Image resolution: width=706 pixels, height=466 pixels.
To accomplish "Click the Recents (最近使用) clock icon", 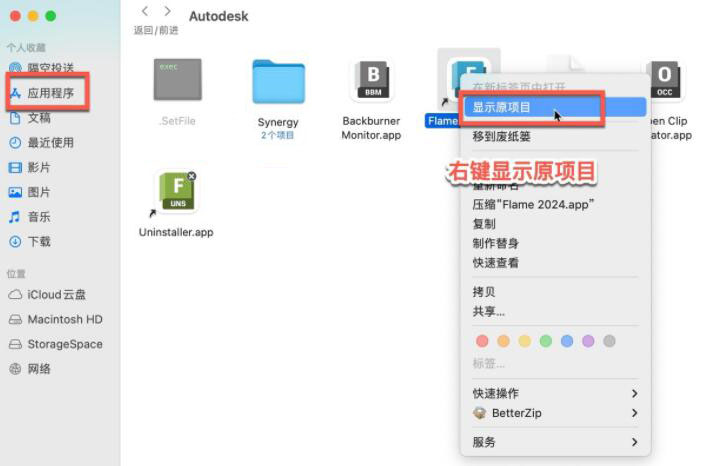I will tap(15, 143).
